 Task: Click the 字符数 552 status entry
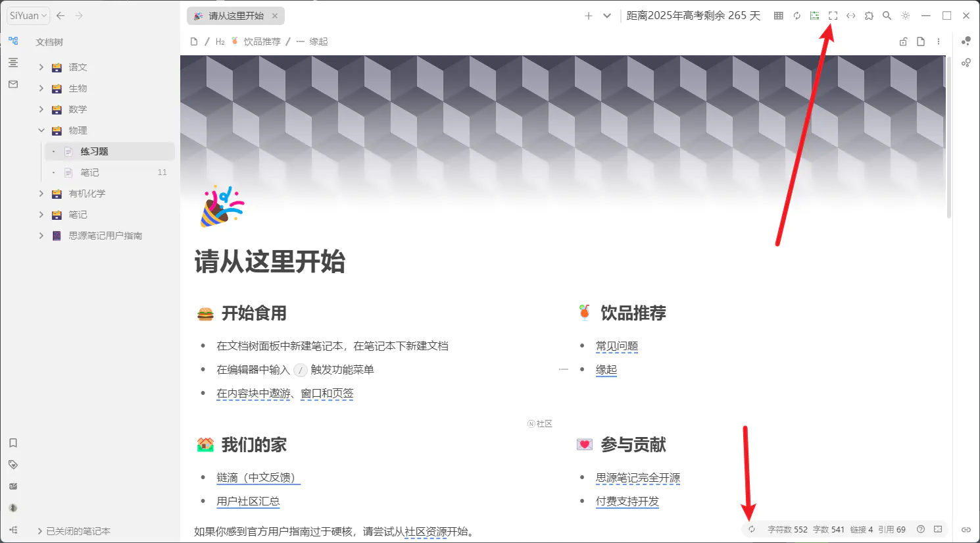click(x=787, y=529)
